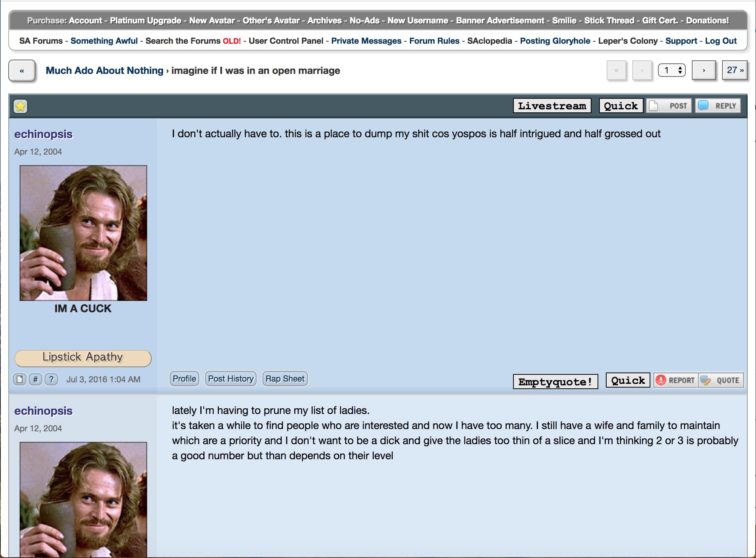This screenshot has width=756, height=558.
Task: Mark this thread with the star icon
Action: (x=20, y=106)
